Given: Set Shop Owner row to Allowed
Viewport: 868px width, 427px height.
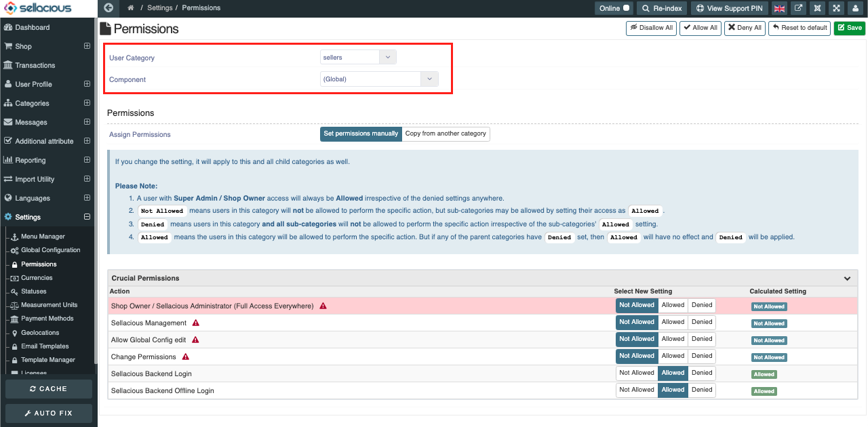Looking at the screenshot, I should pos(673,306).
